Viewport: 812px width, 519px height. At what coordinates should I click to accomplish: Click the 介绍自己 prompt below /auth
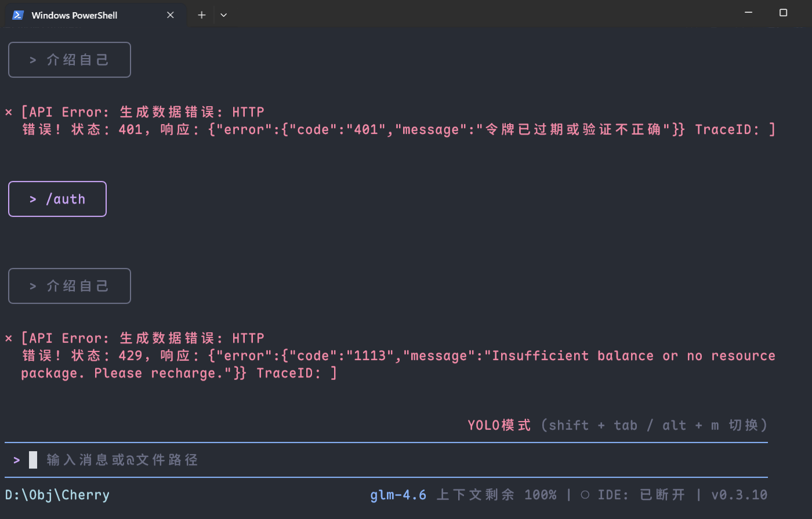(70, 286)
